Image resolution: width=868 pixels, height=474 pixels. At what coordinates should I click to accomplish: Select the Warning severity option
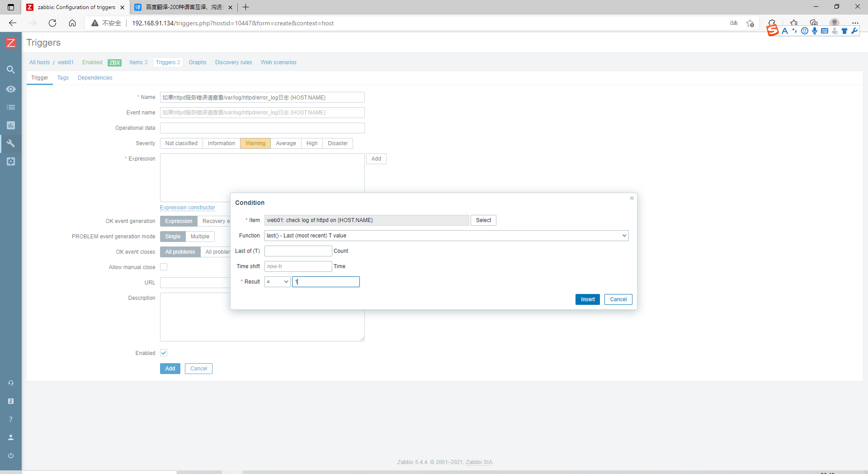coord(255,143)
